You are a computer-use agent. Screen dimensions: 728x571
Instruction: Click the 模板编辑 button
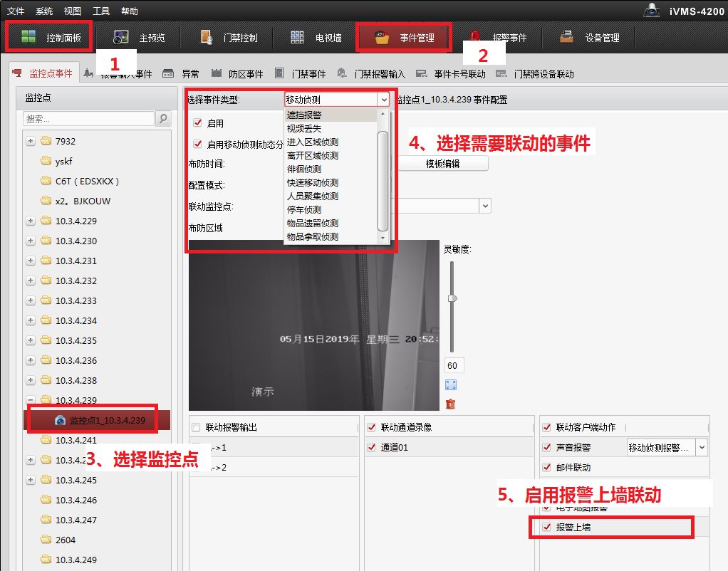[442, 164]
